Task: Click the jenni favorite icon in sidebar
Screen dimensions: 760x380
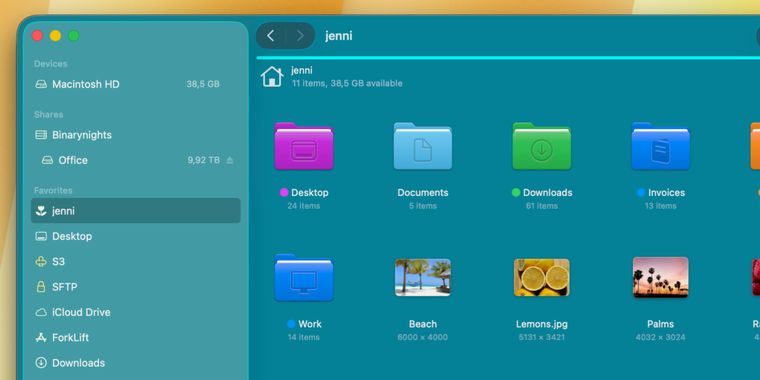Action: click(x=41, y=211)
